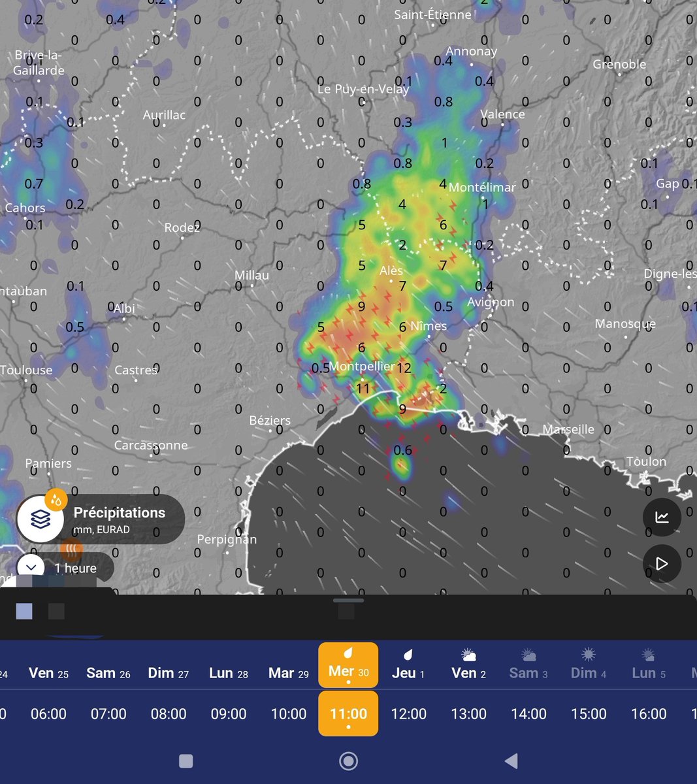Image resolution: width=697 pixels, height=784 pixels.
Task: Tap the Pamiers city label
Action: click(x=48, y=463)
